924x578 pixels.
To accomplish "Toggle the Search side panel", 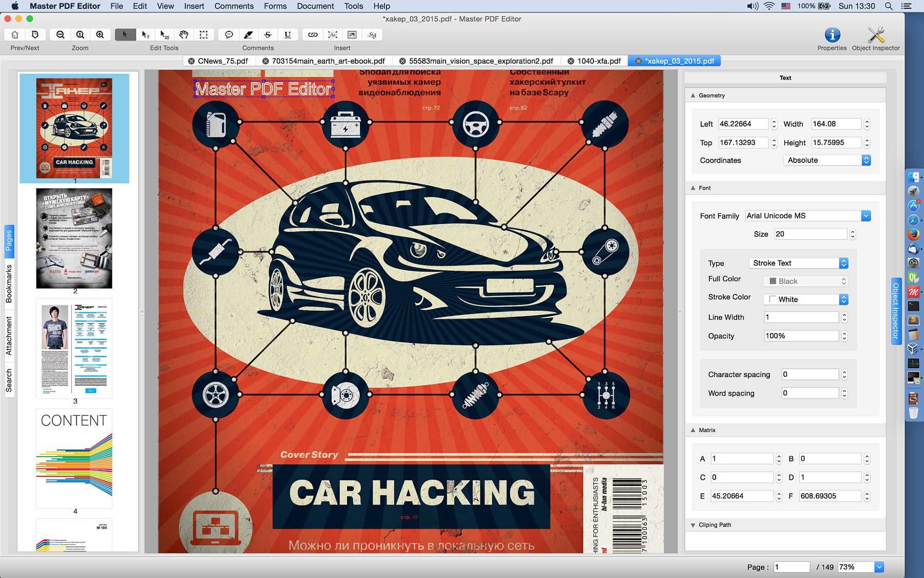I will coord(9,380).
